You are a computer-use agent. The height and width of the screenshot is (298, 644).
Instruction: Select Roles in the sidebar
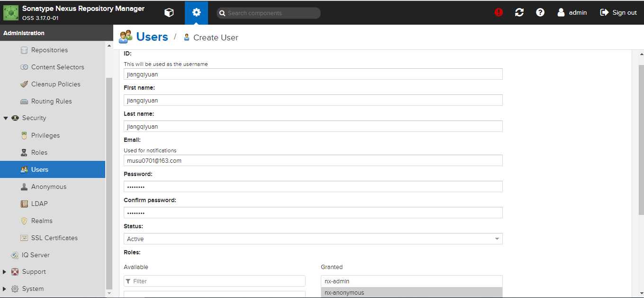pos(53,153)
